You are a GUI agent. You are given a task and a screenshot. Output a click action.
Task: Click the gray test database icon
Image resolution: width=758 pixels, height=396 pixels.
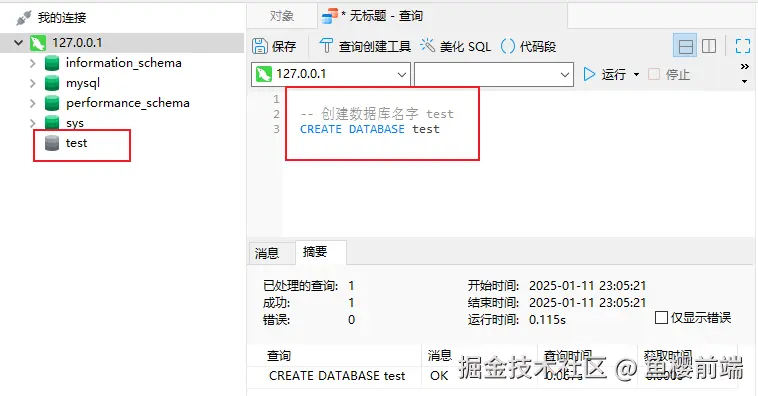52,143
